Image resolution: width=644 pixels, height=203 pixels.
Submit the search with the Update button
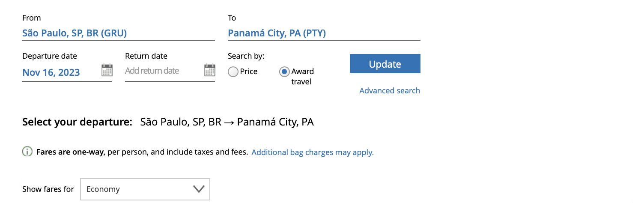[385, 64]
